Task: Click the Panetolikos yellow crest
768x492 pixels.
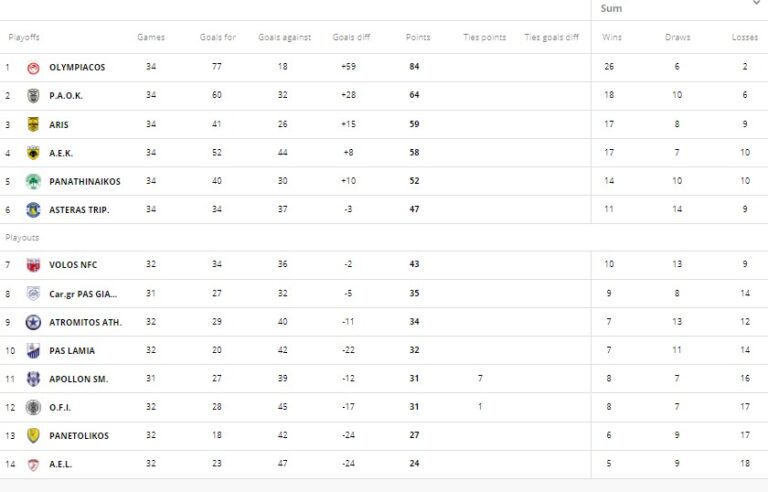Action: click(33, 436)
